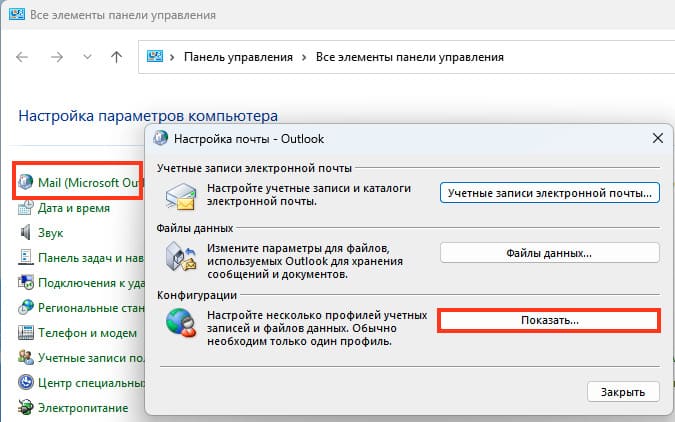This screenshot has height=422, width=675.
Task: Click the Power options icon
Action: [x=26, y=407]
